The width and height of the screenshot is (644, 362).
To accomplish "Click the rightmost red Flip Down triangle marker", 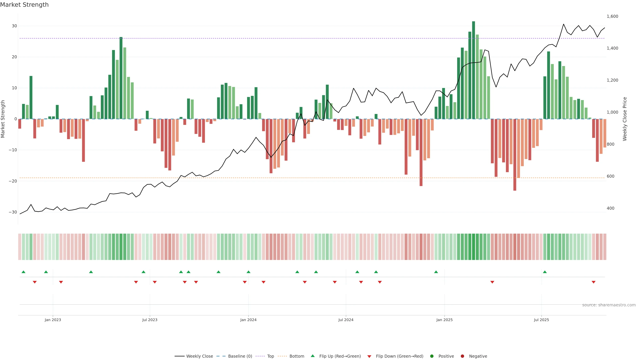I will click(x=594, y=282).
